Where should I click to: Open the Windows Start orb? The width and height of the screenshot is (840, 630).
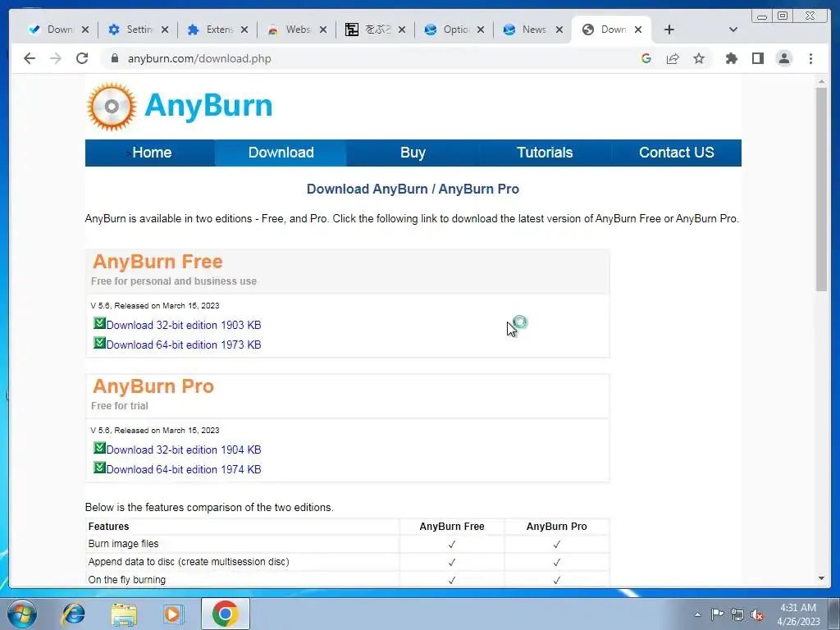pos(22,614)
